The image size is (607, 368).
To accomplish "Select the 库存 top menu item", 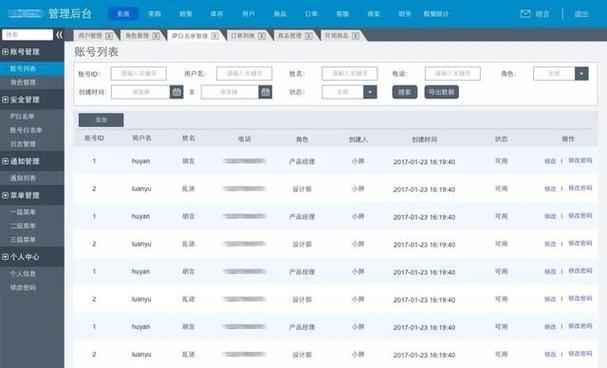I will click(x=217, y=14).
